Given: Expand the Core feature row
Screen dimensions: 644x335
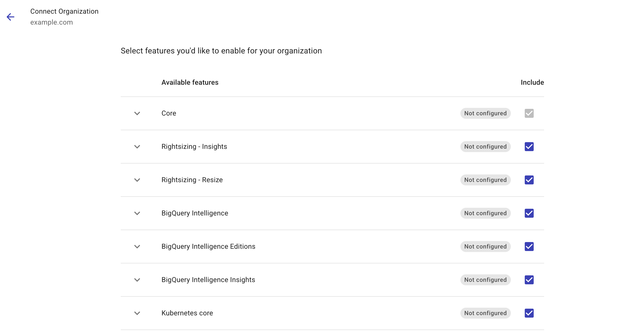Looking at the screenshot, I should click(137, 113).
